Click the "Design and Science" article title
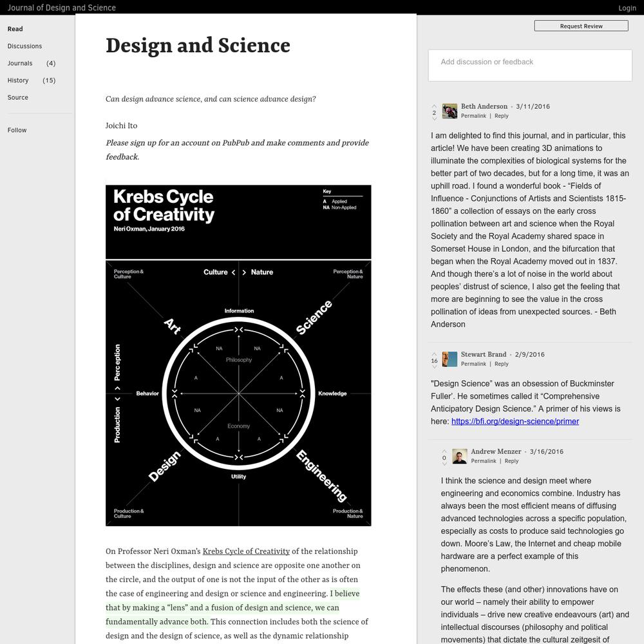644x644 pixels. (x=198, y=46)
